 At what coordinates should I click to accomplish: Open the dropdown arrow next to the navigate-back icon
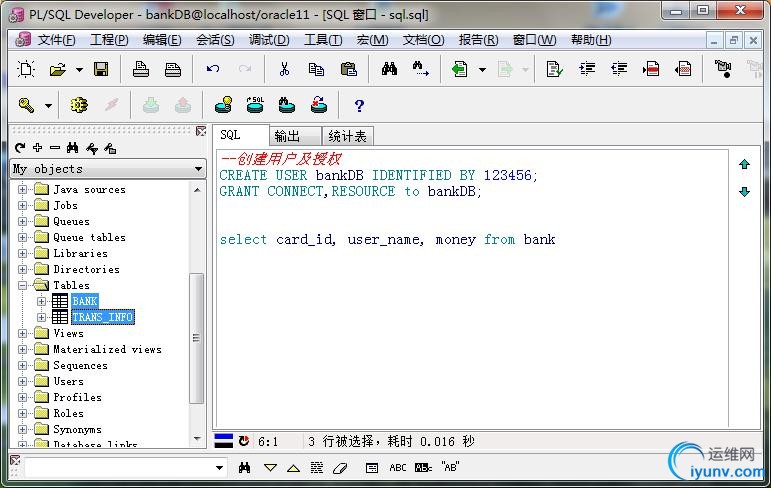pos(482,69)
